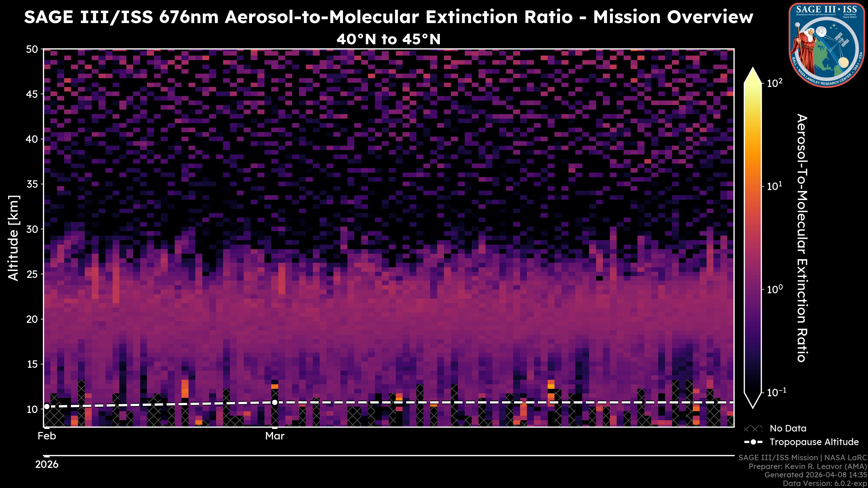
Task: Click the 40°N to 45°N subtitle
Action: click(389, 39)
